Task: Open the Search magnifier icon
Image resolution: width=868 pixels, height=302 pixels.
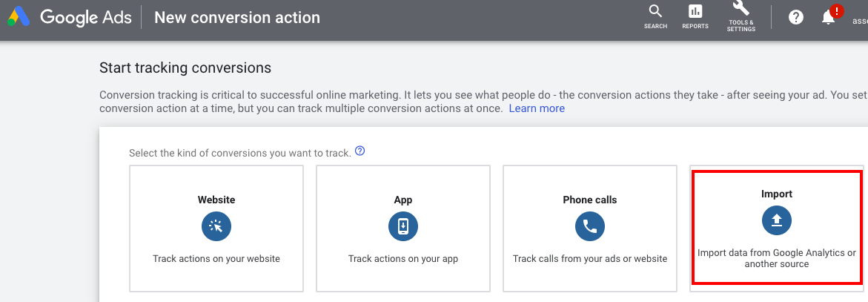Action: coord(655,11)
